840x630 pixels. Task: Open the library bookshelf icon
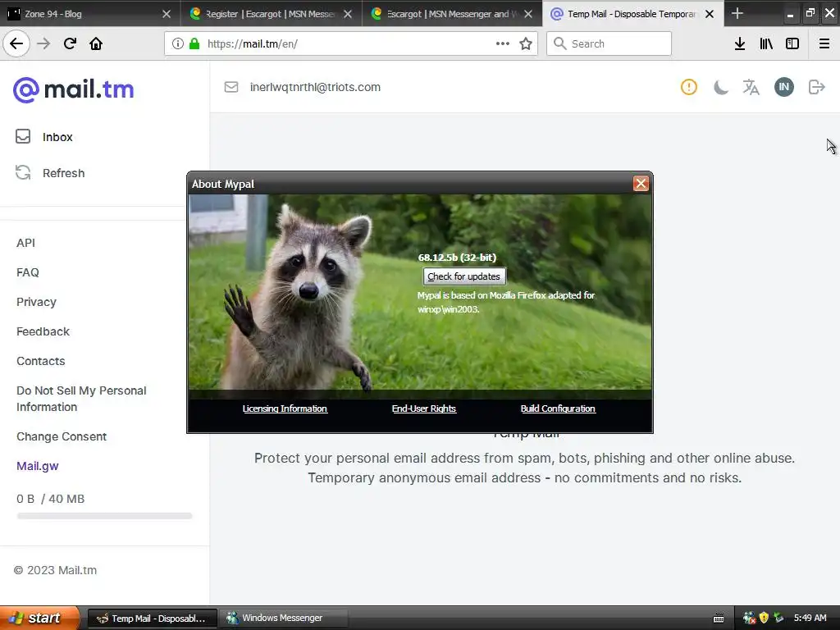[x=766, y=43]
